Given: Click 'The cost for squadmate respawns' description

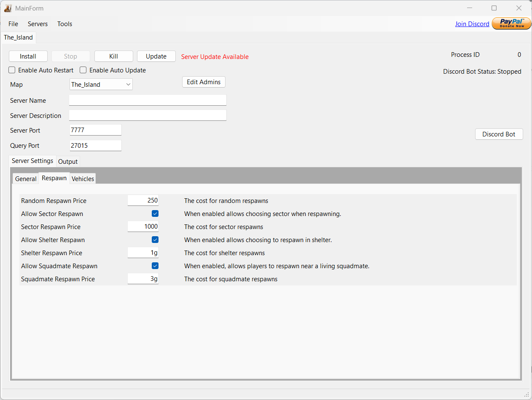Looking at the screenshot, I should click(x=231, y=279).
